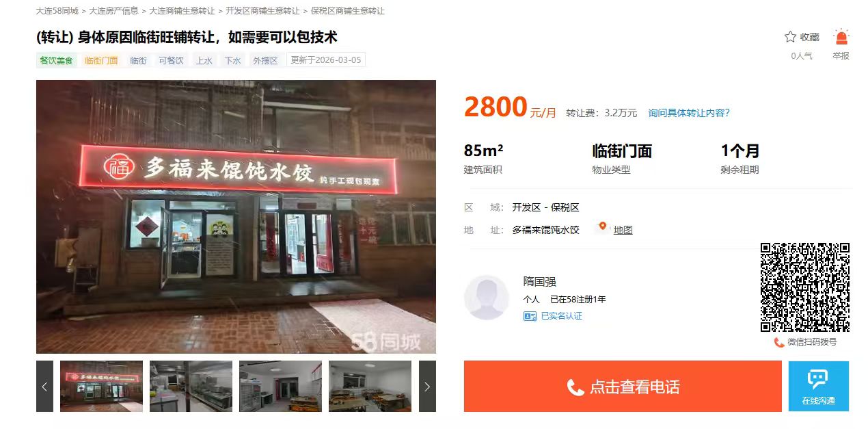Show next thumbnails with right arrow
868x429 pixels.
pos(427,387)
